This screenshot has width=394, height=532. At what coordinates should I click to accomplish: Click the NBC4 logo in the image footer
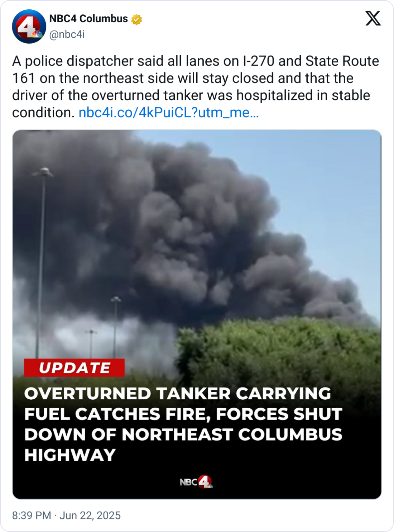(x=196, y=482)
